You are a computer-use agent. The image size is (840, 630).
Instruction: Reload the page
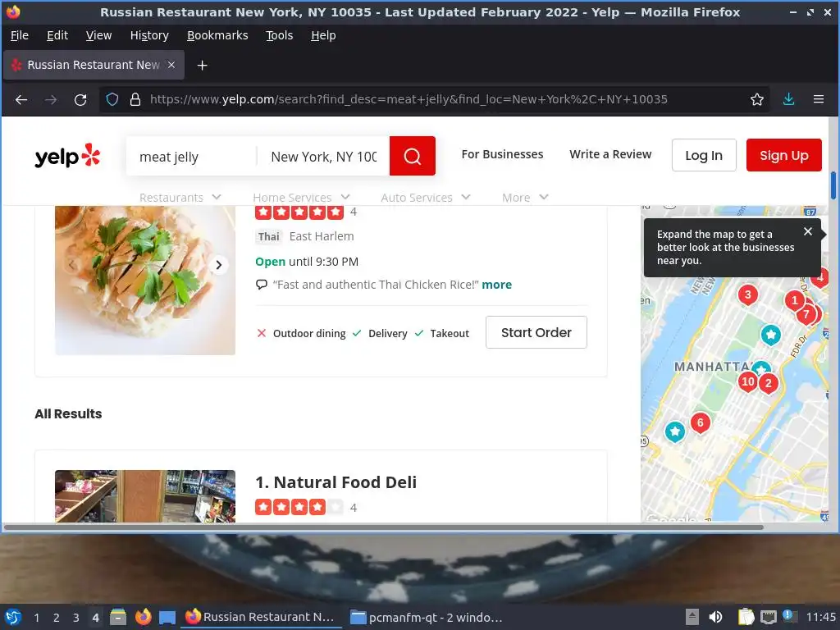pyautogui.click(x=80, y=99)
